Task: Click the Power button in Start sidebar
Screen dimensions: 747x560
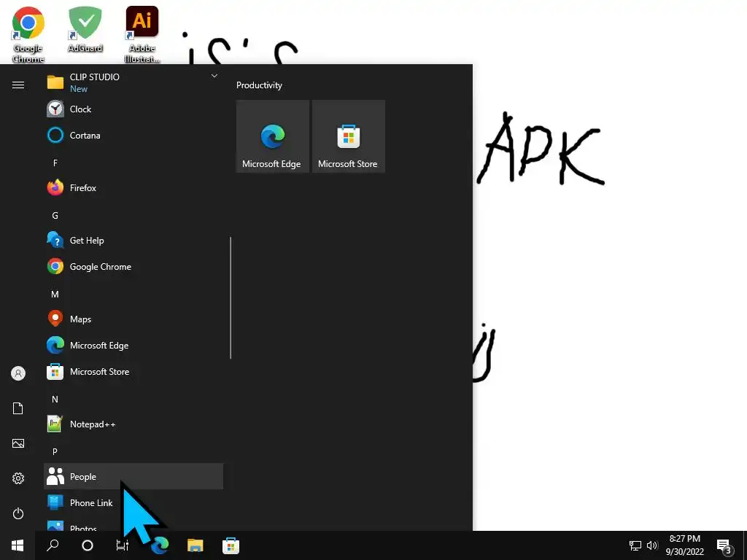Action: click(18, 513)
